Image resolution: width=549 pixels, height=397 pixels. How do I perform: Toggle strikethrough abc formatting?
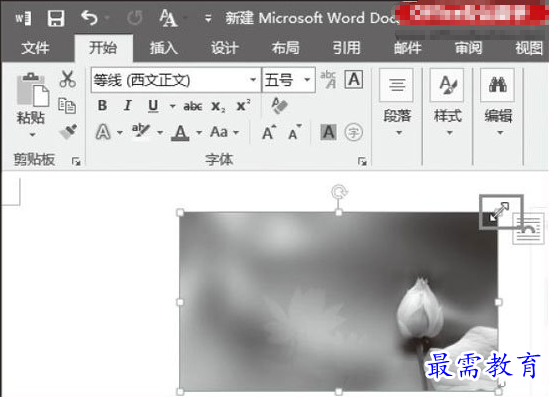pos(193,106)
